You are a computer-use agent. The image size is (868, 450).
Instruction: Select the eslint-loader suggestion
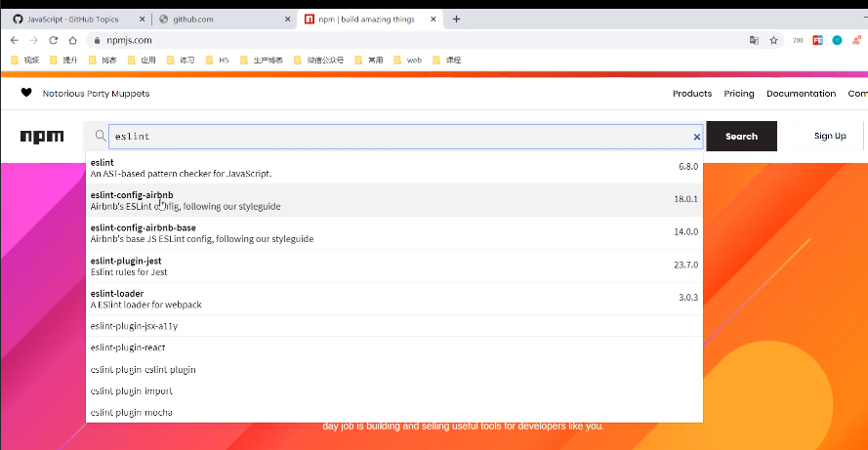[x=394, y=299]
